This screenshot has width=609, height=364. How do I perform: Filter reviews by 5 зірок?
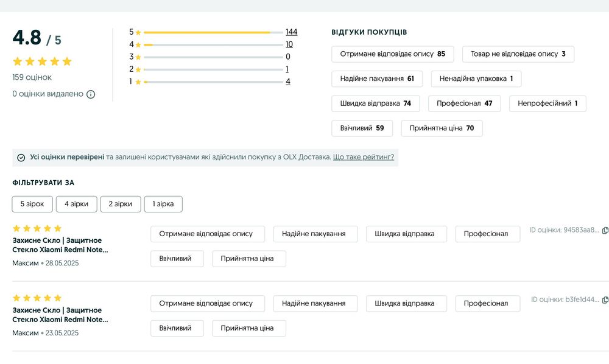coord(32,204)
